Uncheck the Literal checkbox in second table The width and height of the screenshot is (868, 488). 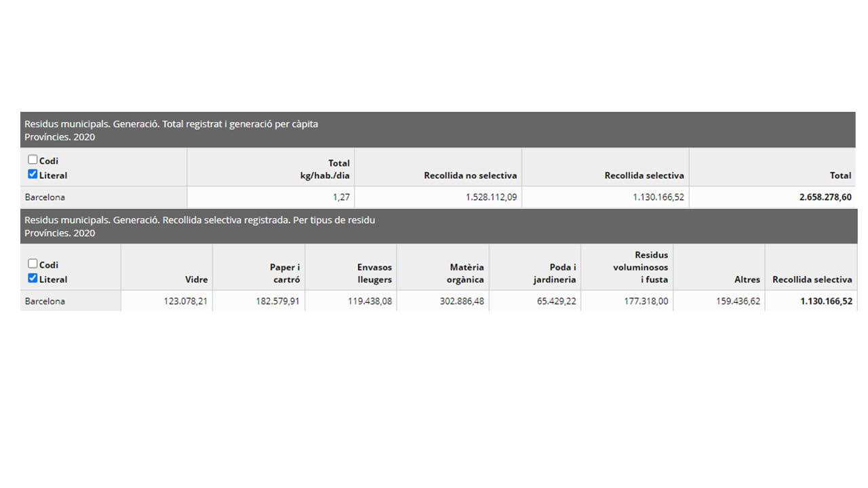tap(33, 278)
